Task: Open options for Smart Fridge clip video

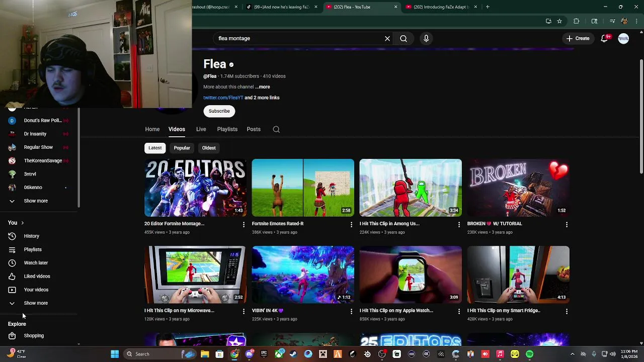Action: [567, 311]
